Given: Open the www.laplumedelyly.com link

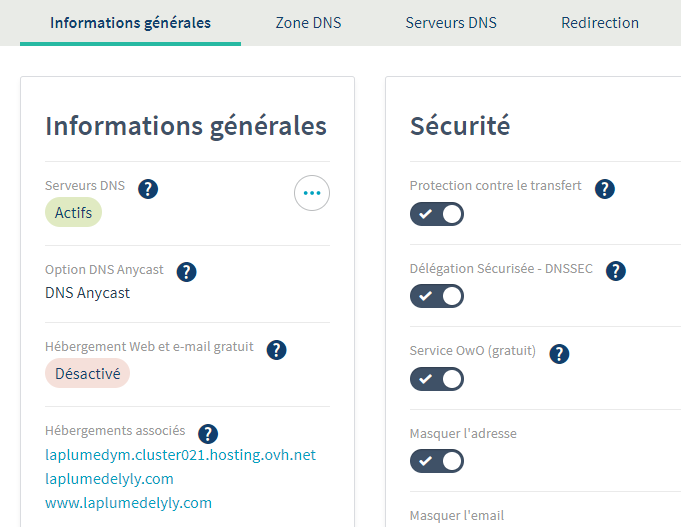Looking at the screenshot, I should pos(128,503).
